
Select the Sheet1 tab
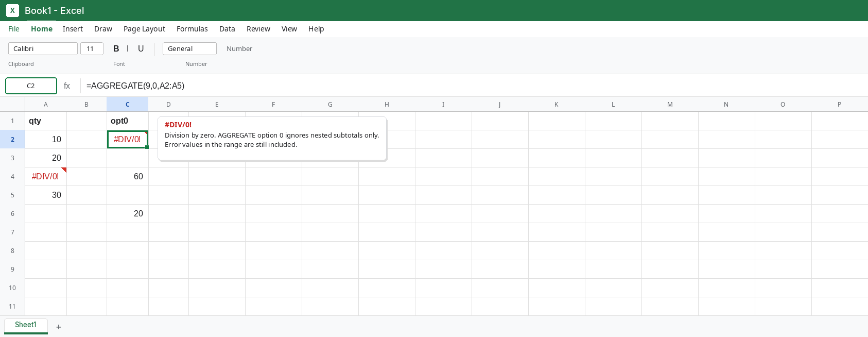coord(26,325)
